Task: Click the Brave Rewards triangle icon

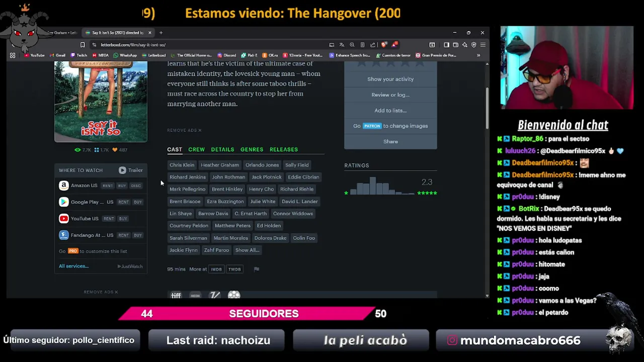Action: coord(395,45)
